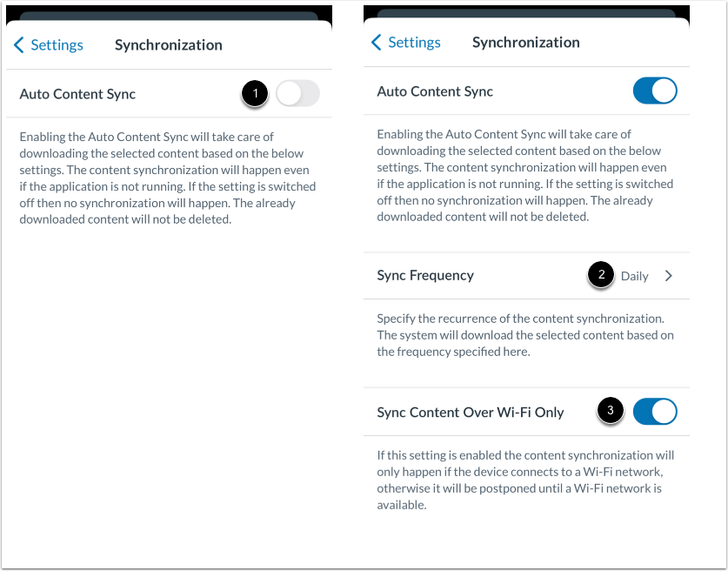This screenshot has width=728, height=571.
Task: Tap the numbered callout 3 badge
Action: [610, 411]
